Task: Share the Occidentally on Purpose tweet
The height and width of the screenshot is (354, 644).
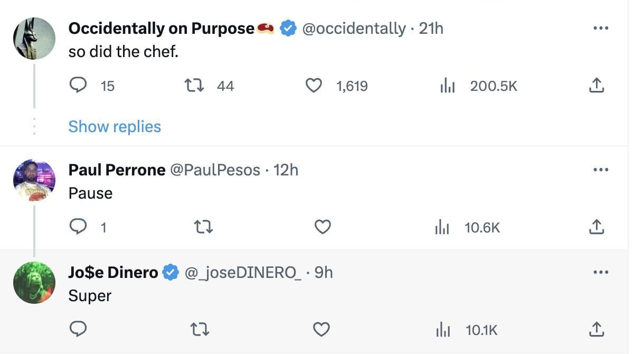Action: tap(596, 86)
